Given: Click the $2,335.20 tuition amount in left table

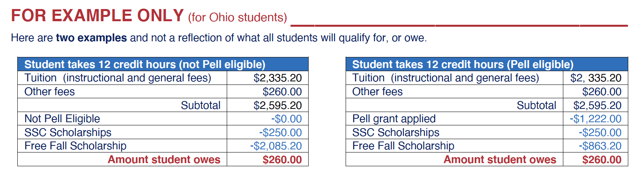Looking at the screenshot, I should 278,78.
